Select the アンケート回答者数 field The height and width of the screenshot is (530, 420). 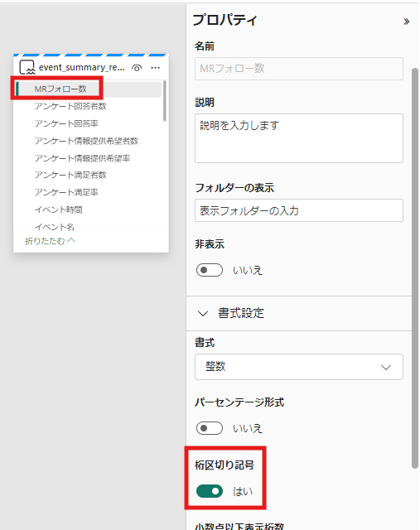point(70,106)
